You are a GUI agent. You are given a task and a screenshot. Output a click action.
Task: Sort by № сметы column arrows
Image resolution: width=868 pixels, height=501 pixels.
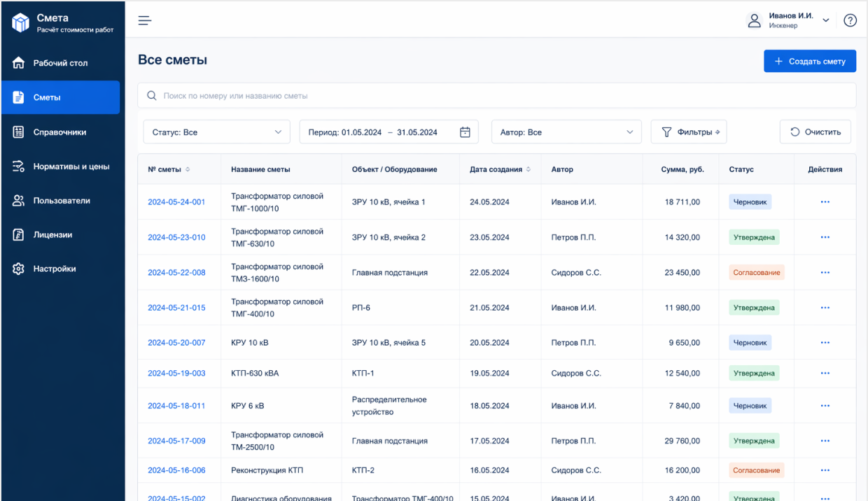click(188, 169)
